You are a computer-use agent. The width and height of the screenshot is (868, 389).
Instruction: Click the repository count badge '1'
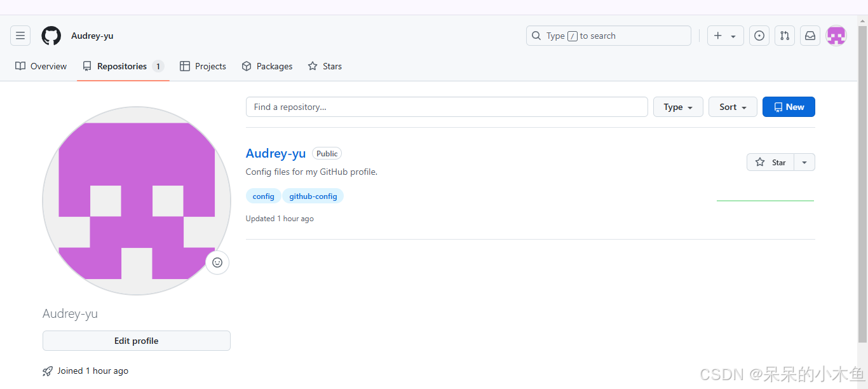click(x=158, y=66)
